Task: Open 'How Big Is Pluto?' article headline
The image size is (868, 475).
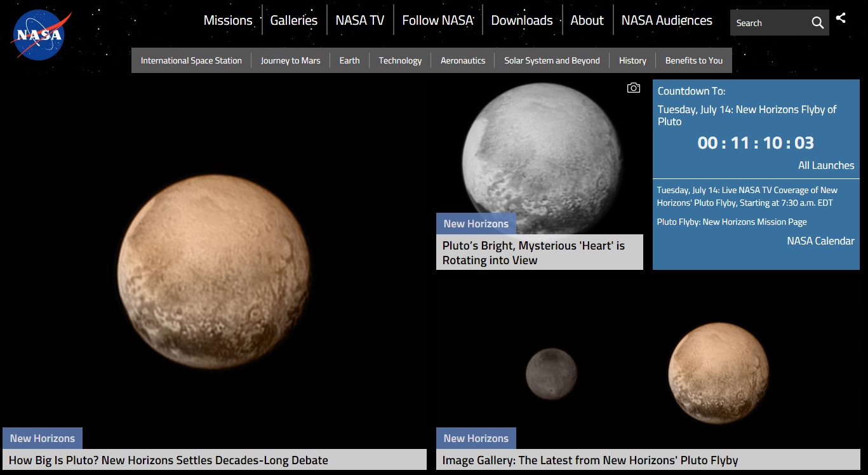Action: (168, 460)
